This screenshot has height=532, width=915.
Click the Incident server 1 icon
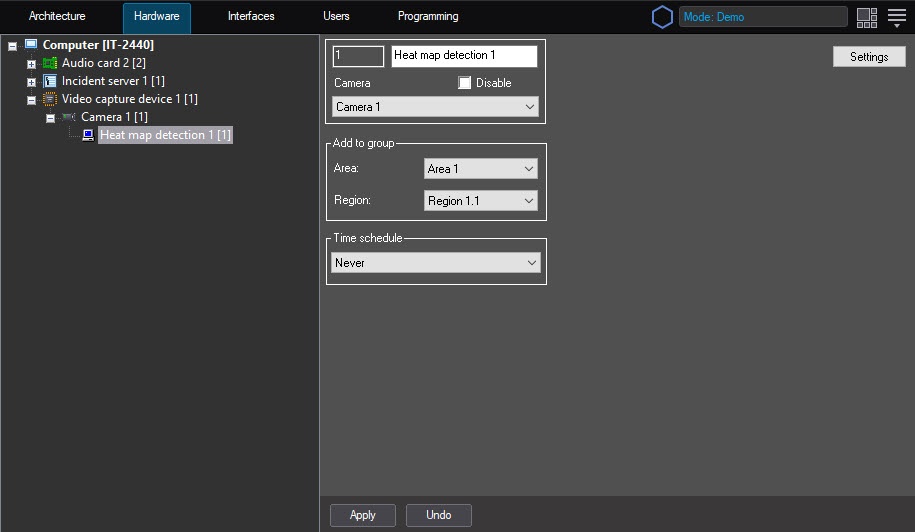(x=50, y=81)
